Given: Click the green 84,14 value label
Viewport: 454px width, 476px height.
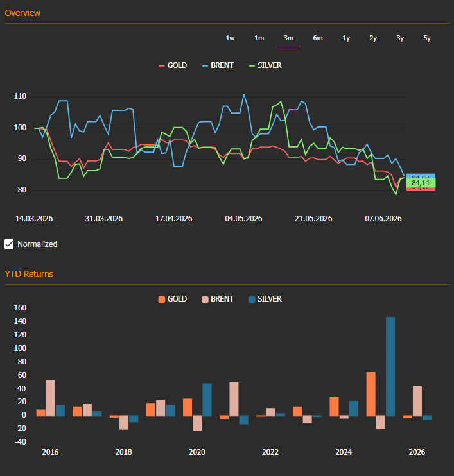Looking at the screenshot, I should tap(421, 183).
